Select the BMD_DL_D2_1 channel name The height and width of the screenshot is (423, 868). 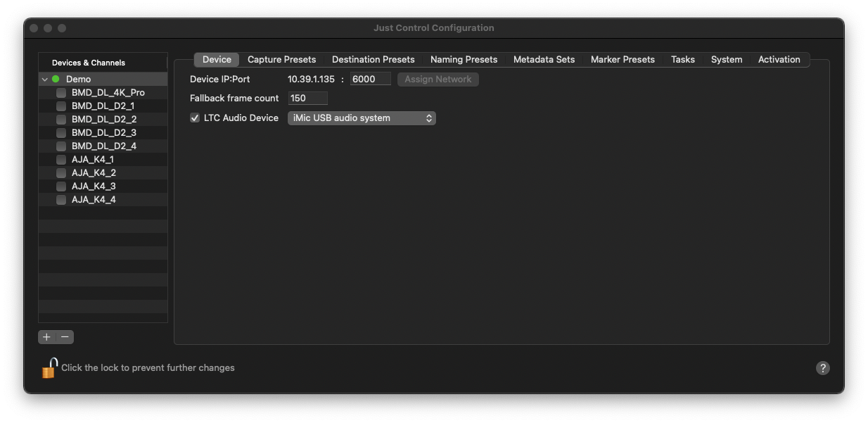[x=103, y=106]
